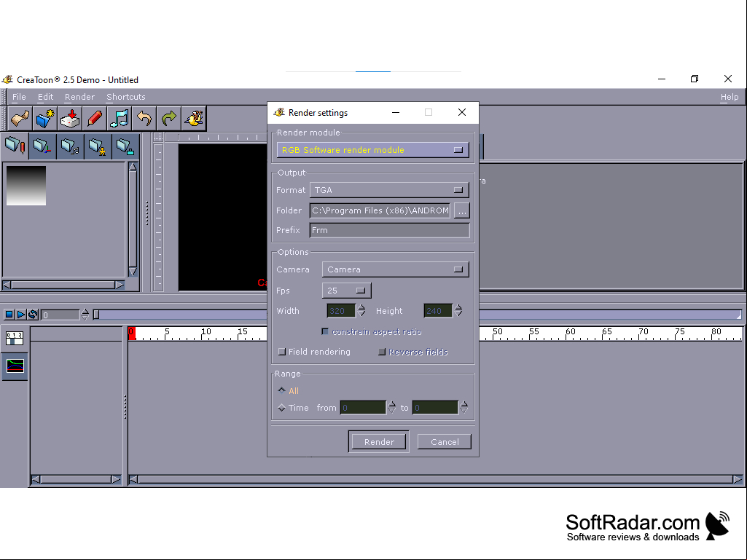Open the Shortcuts menu
The height and width of the screenshot is (560, 747).
pos(126,97)
